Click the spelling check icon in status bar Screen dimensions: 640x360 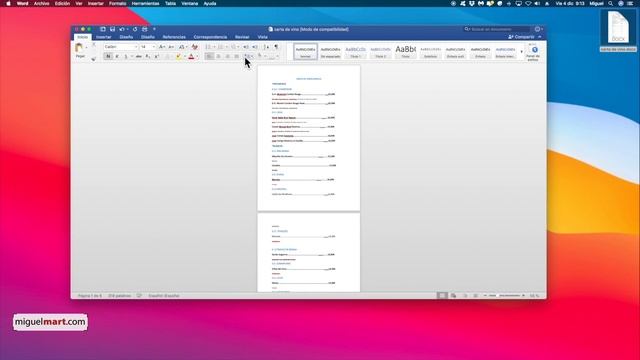pyautogui.click(x=139, y=296)
